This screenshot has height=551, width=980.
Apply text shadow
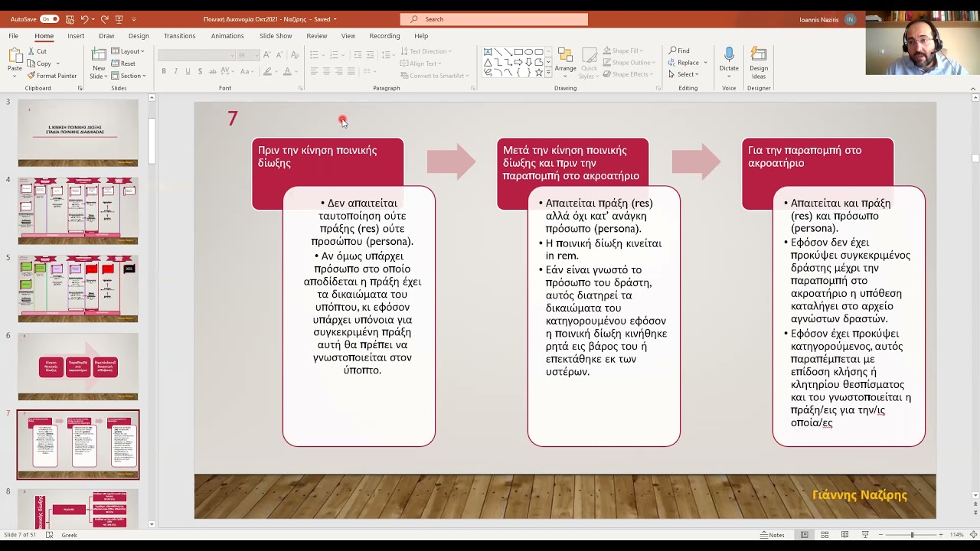click(200, 71)
